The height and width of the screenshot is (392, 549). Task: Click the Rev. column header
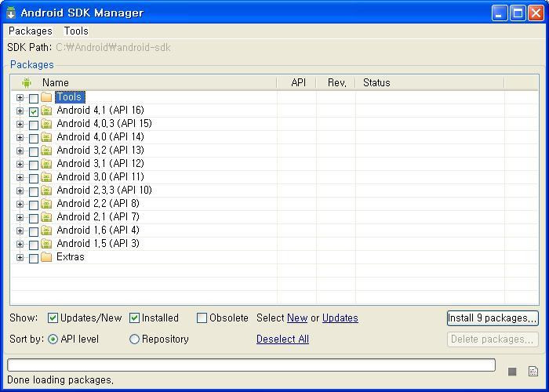pos(336,83)
